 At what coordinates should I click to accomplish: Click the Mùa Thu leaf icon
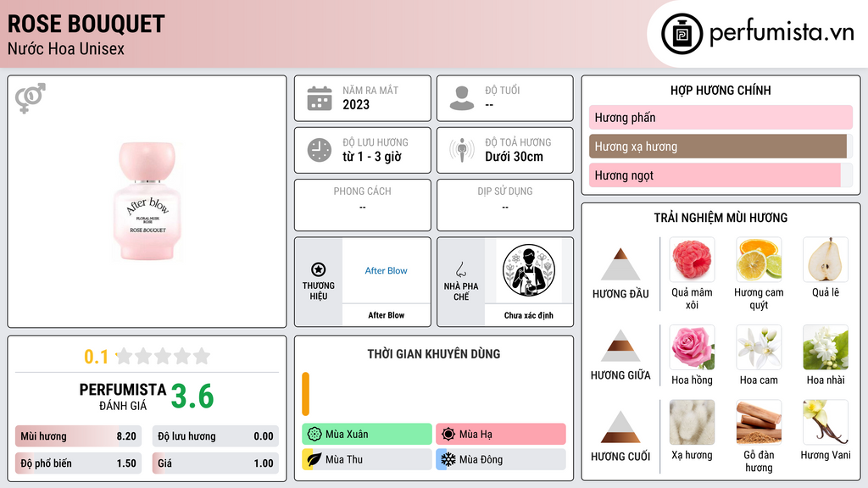[314, 460]
